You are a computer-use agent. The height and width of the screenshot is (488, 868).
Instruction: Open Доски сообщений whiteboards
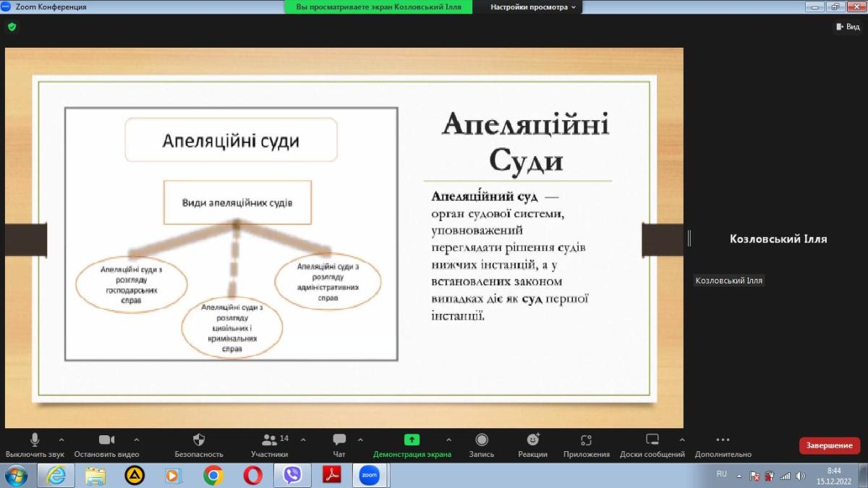coord(652,440)
